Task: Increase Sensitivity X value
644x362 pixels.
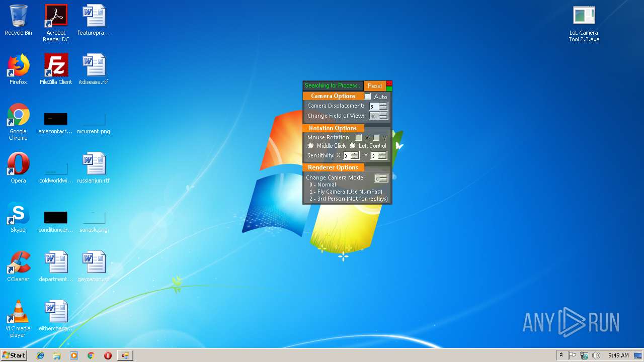Action: 355,154
